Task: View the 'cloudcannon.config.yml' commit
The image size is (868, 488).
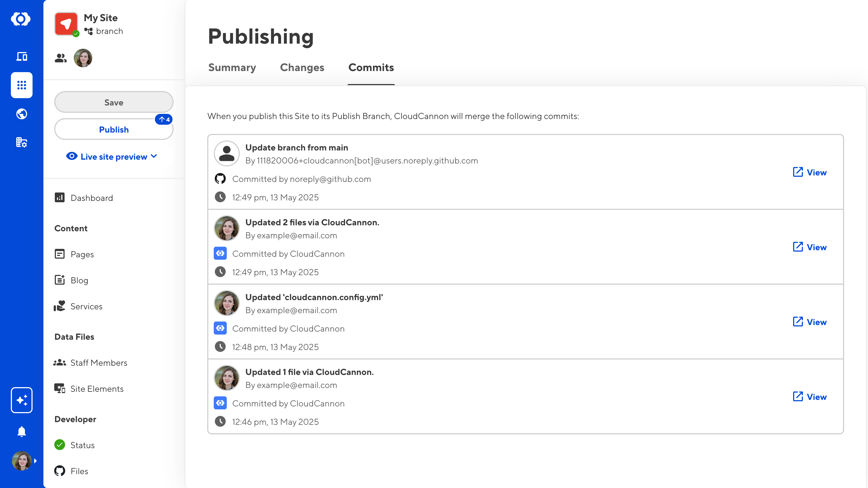Action: pyautogui.click(x=809, y=322)
